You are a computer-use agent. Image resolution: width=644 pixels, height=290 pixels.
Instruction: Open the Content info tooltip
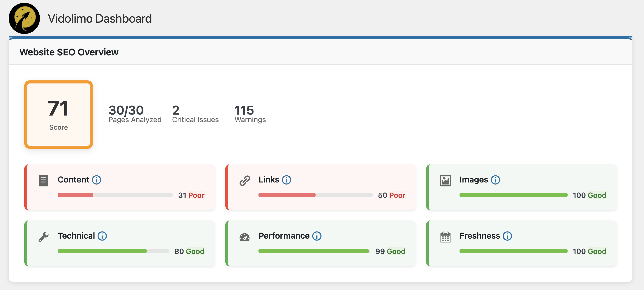(x=96, y=180)
